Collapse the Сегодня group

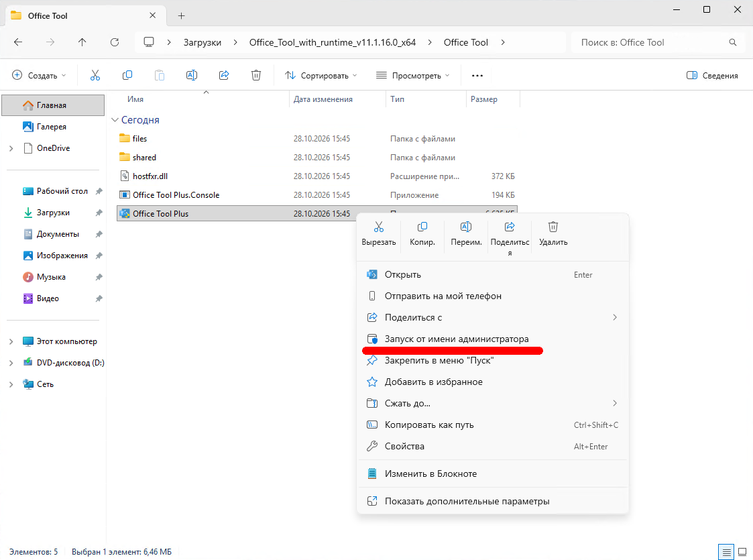click(115, 120)
